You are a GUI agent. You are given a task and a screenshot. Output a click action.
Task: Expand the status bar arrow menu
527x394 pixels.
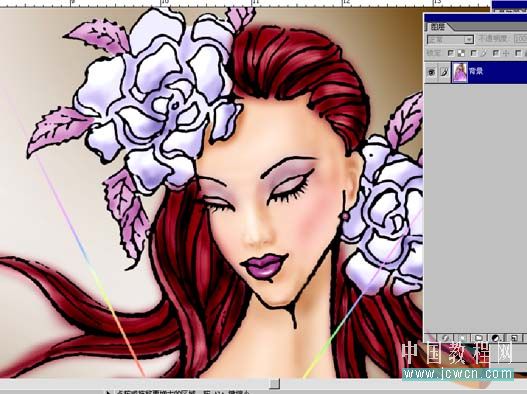(x=108, y=392)
